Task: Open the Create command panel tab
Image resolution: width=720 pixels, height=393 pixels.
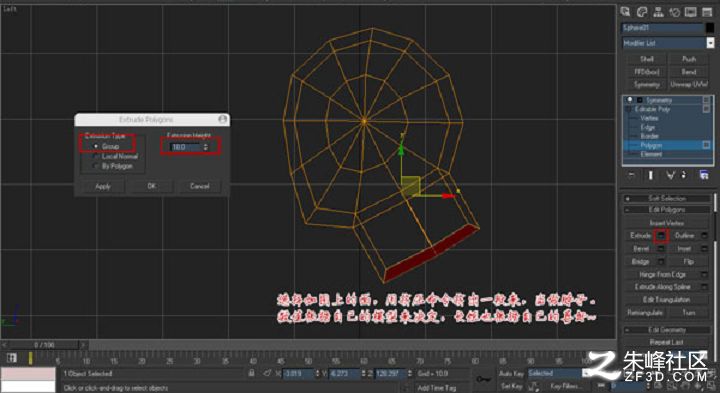Action: 625,12
